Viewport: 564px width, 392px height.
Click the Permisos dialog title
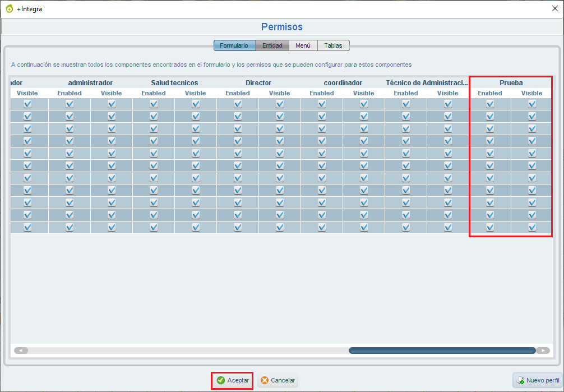click(281, 26)
